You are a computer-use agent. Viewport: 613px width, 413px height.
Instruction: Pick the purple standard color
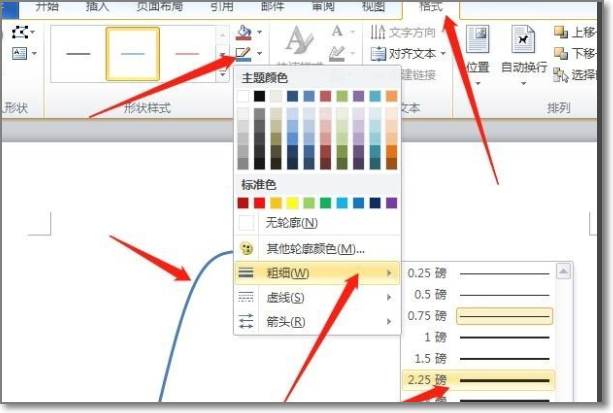click(391, 203)
